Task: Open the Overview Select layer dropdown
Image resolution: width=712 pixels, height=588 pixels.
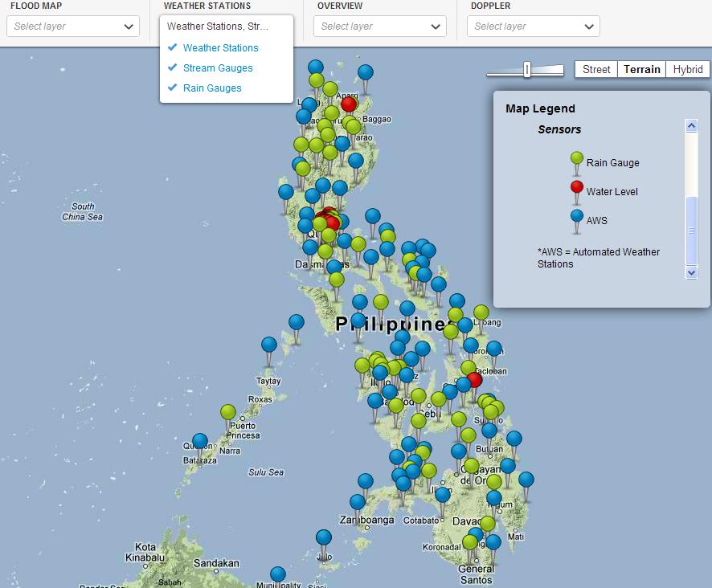Action: tap(379, 26)
